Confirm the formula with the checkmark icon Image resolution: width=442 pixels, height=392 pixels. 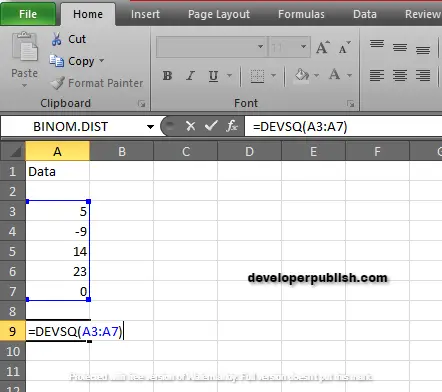(211, 126)
